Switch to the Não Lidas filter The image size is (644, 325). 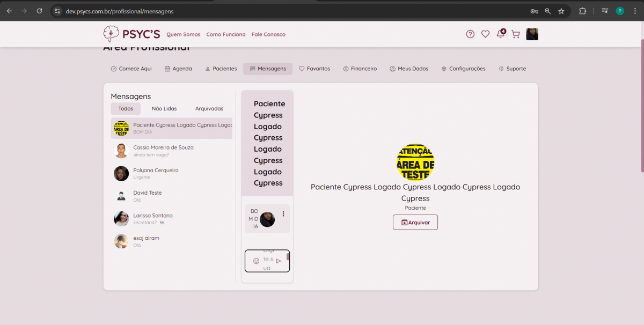point(164,108)
